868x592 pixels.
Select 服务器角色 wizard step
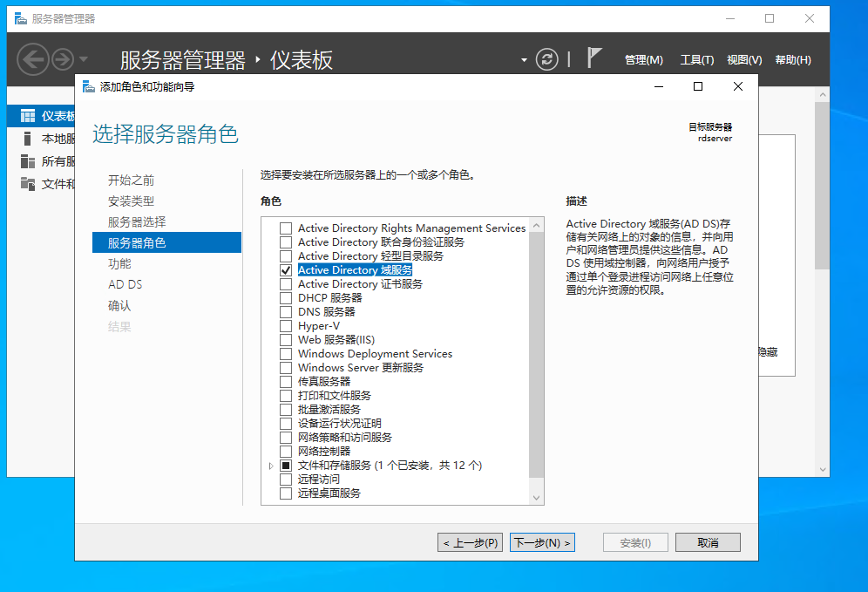[x=166, y=242]
